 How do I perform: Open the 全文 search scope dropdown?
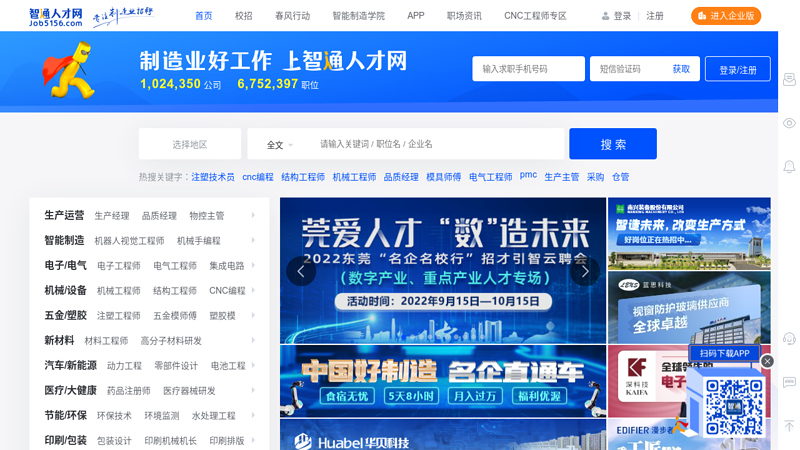click(x=280, y=145)
